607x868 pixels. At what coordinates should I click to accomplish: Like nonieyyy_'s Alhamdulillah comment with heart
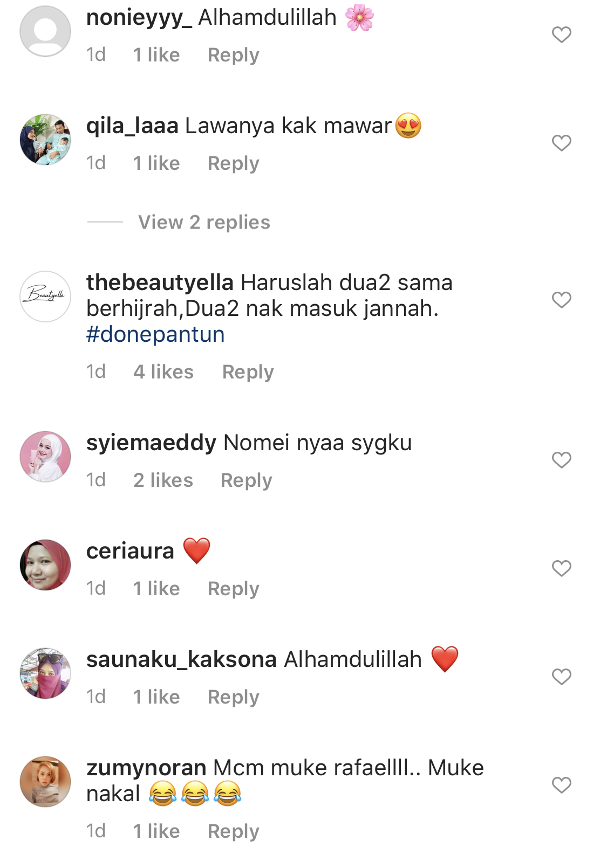pyautogui.click(x=561, y=35)
